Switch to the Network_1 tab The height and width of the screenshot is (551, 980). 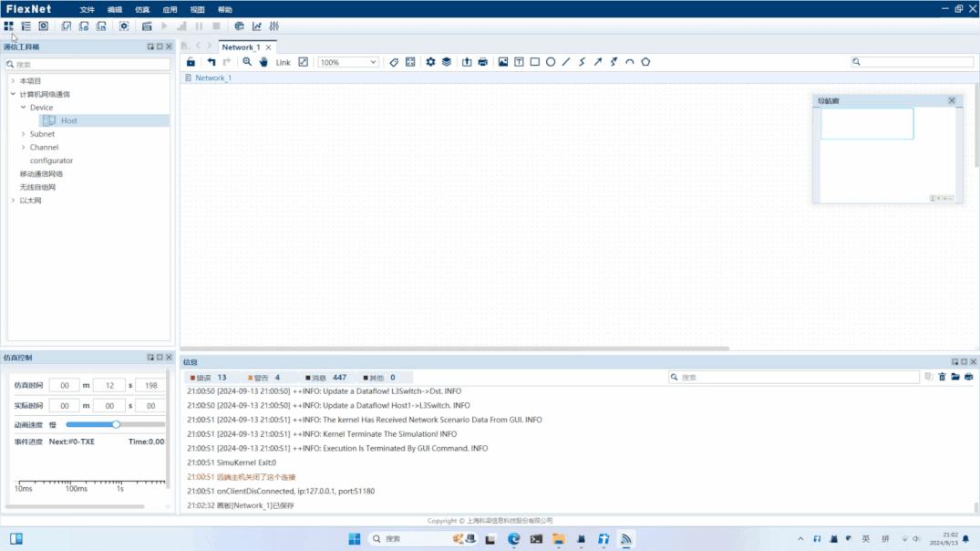coord(242,46)
